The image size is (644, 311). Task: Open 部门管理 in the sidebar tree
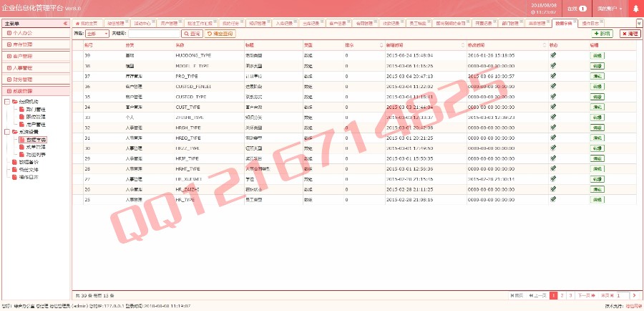coord(36,110)
